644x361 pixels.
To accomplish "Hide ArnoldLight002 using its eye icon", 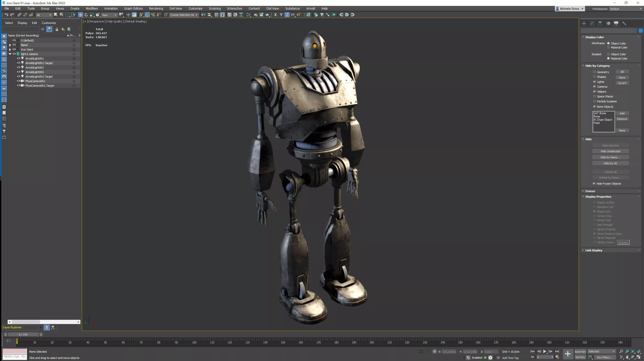I will coord(18,67).
